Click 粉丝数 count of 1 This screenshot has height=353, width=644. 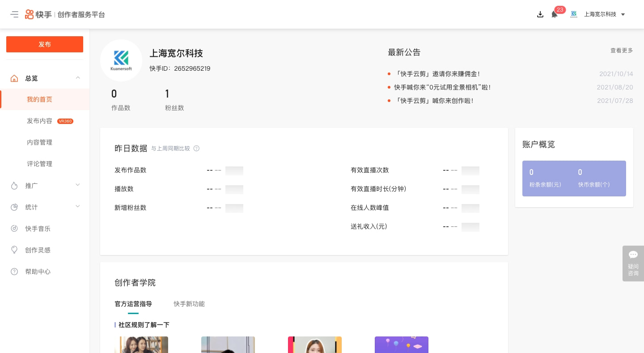point(167,94)
